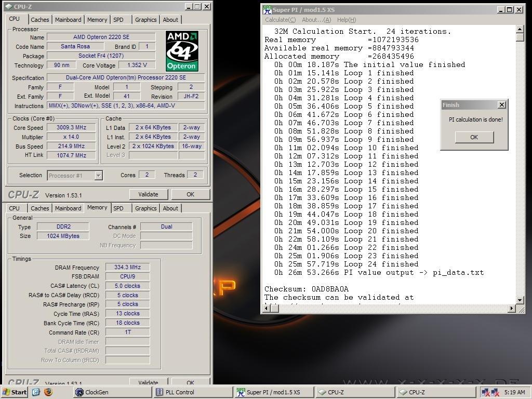Minimize the Super PI window
This screenshot has height=399, width=532.
501,10
